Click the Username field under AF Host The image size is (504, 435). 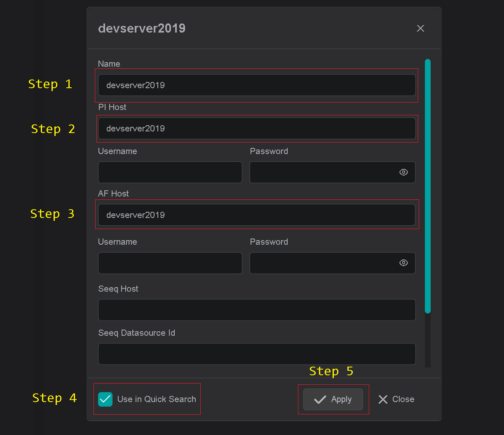coord(170,263)
